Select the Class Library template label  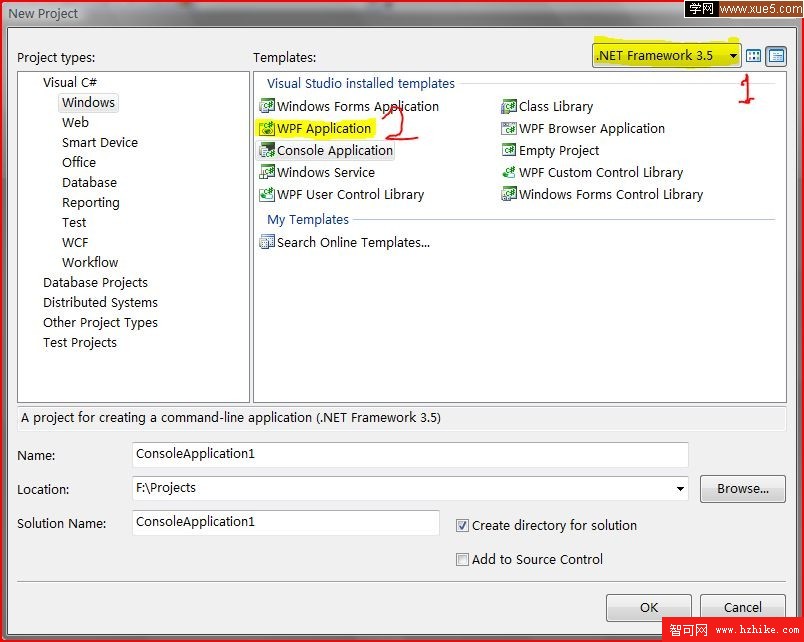tap(556, 106)
